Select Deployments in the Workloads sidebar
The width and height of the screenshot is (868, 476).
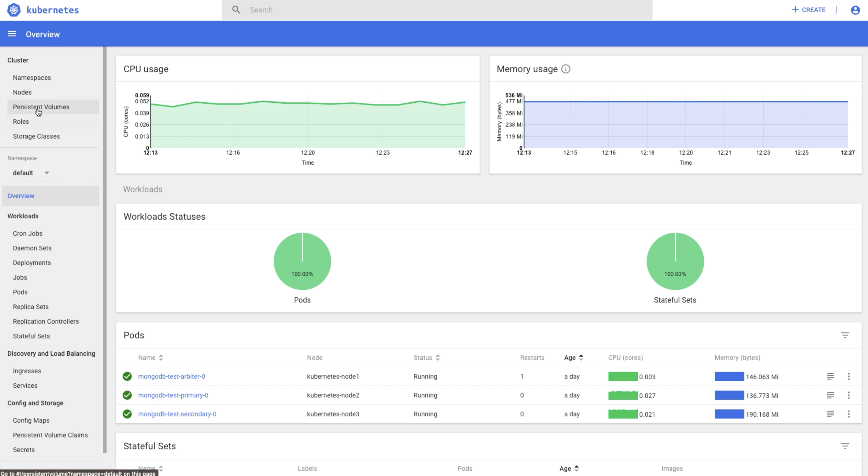32,262
